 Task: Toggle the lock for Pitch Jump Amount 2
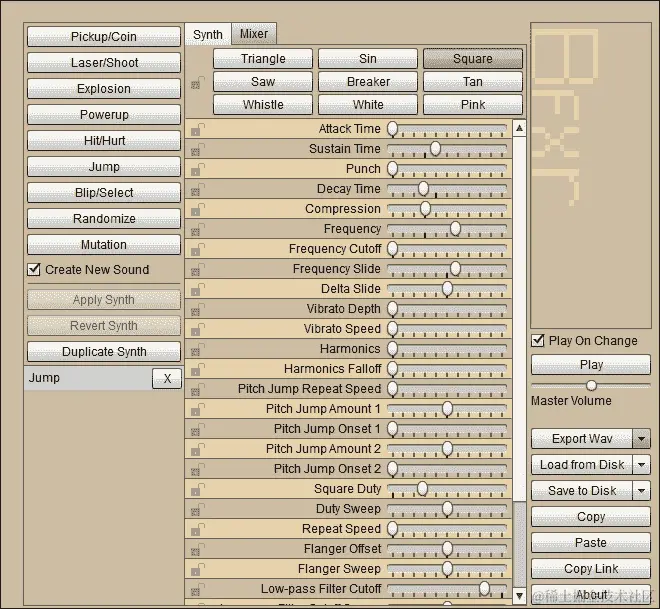pos(197,449)
